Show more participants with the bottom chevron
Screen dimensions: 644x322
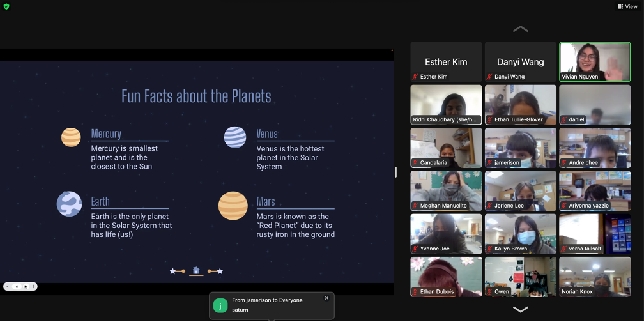pos(520,309)
